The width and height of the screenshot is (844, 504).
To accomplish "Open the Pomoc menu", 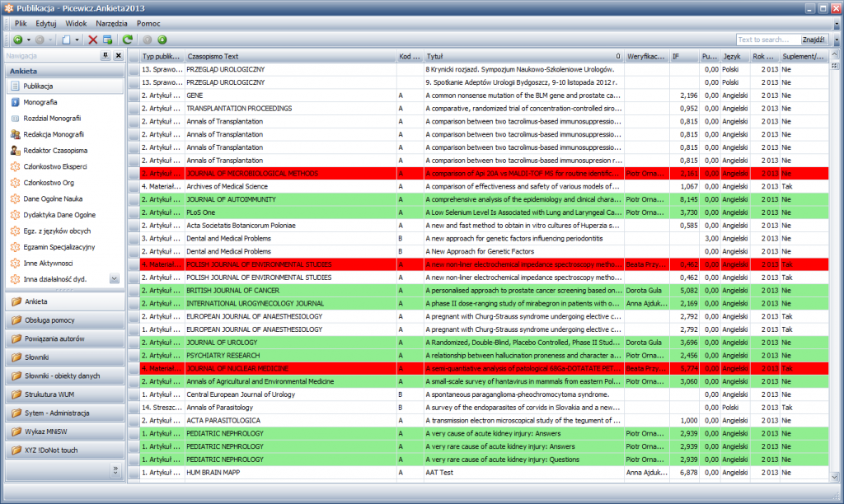I will 148,24.
